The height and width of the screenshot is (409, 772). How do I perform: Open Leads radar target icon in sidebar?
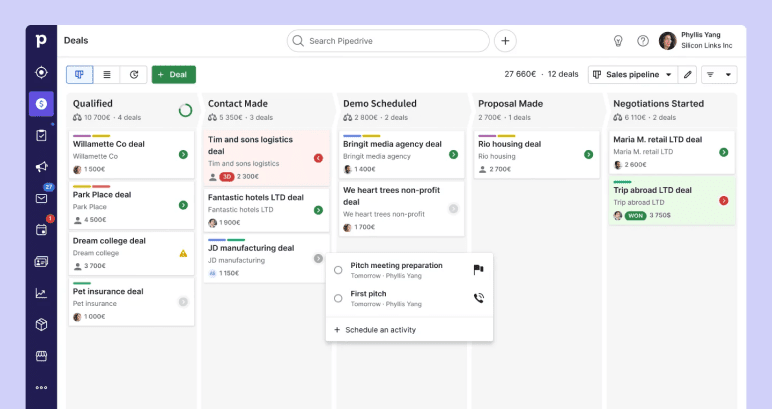coord(41,72)
